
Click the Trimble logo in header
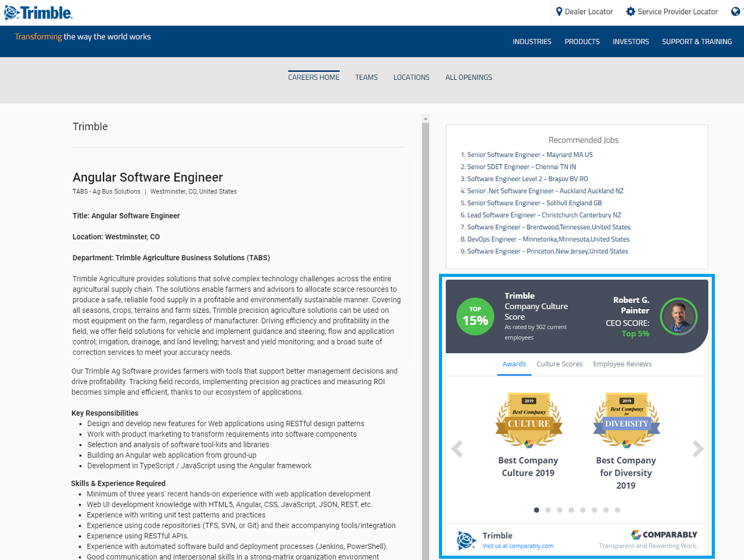click(x=38, y=12)
